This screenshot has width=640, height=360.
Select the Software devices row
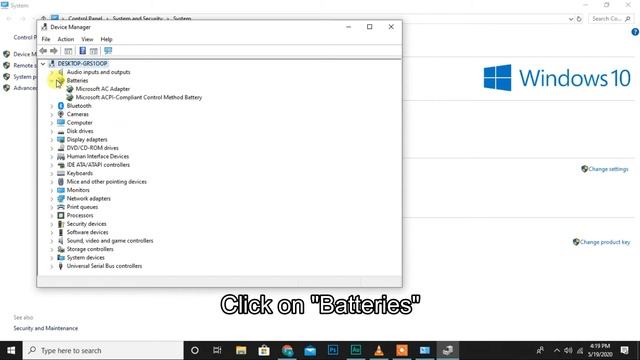point(87,232)
